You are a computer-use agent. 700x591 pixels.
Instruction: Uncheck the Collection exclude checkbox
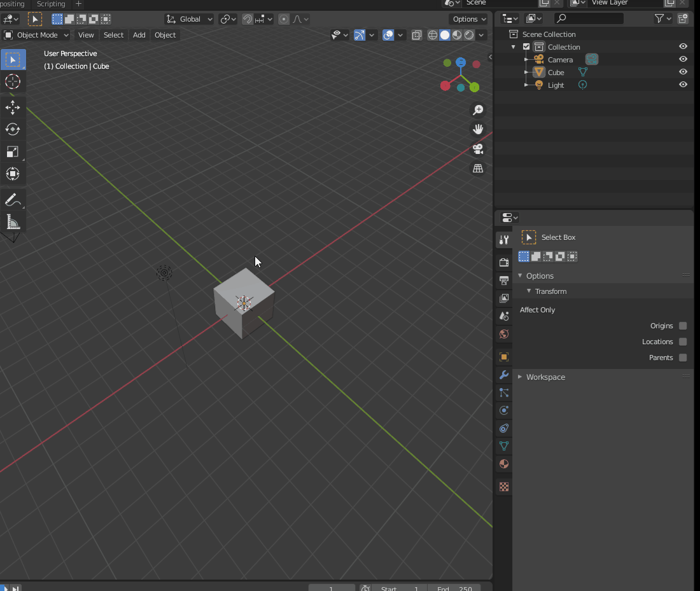point(526,47)
